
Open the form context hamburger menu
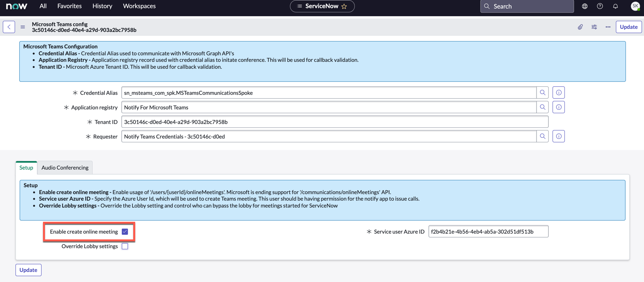[23, 27]
